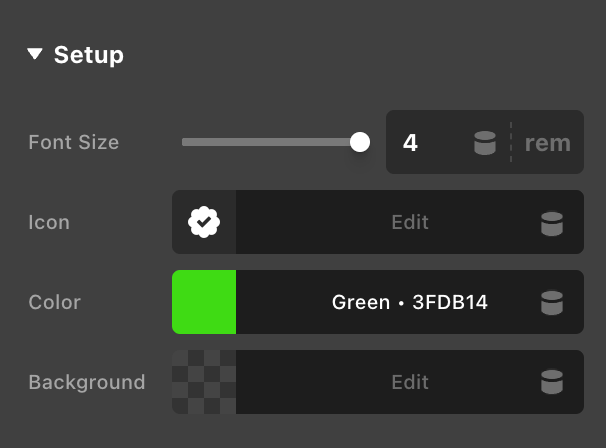Click Edit in the Icon row
606x448 pixels.
click(x=409, y=222)
